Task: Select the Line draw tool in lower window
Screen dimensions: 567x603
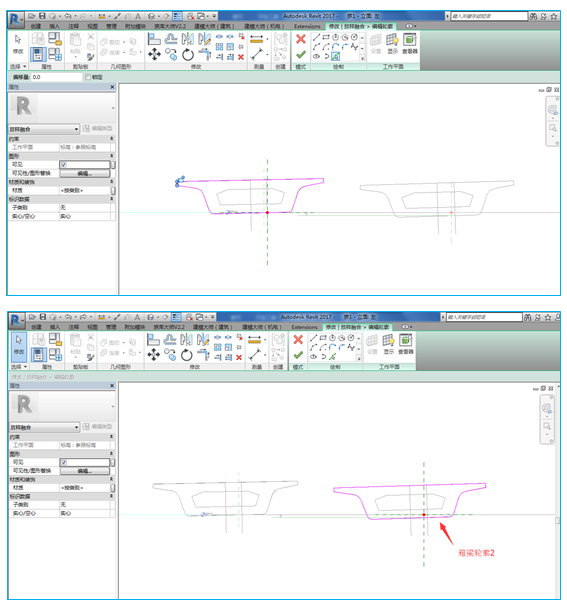Action: point(314,338)
